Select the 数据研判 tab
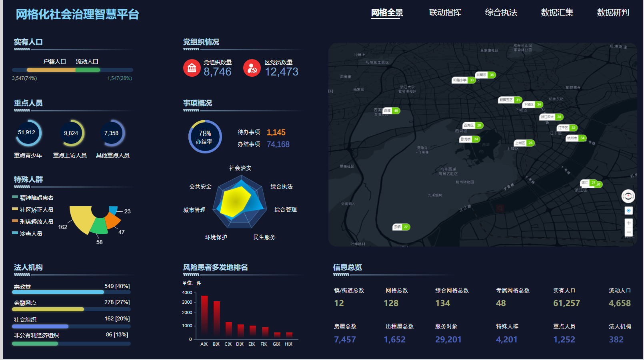This screenshot has width=644, height=360. tap(613, 13)
